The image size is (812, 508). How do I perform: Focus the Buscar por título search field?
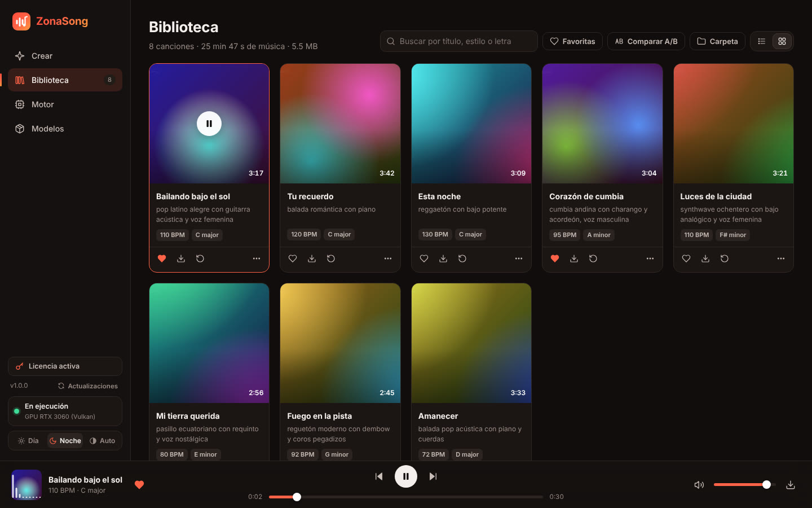[x=459, y=41]
